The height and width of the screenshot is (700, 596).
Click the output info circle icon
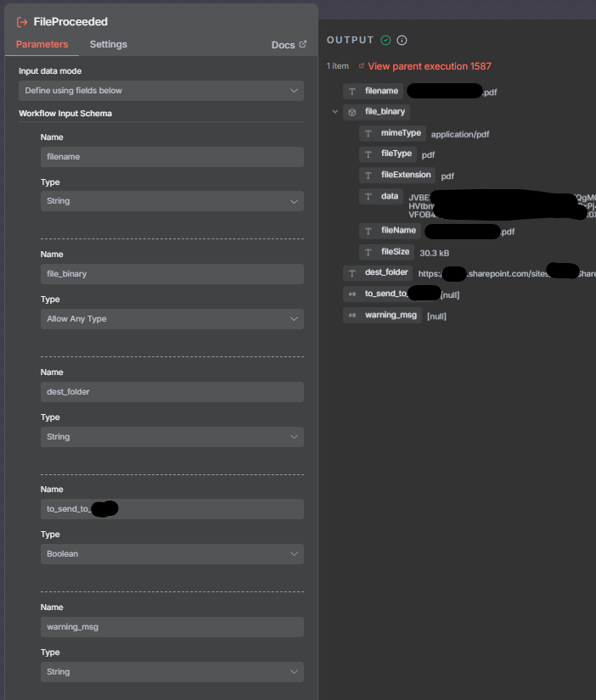[402, 40]
